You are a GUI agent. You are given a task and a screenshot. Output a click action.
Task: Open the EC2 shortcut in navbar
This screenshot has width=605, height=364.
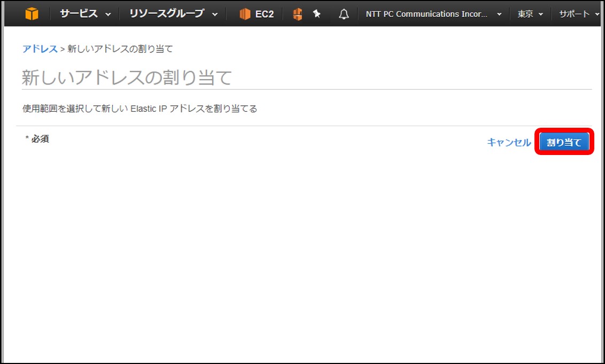[257, 14]
